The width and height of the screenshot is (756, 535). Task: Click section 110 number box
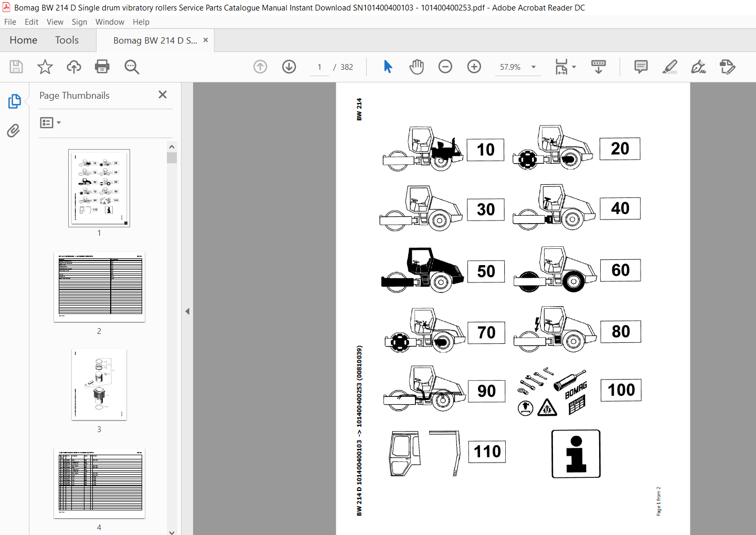pos(487,452)
